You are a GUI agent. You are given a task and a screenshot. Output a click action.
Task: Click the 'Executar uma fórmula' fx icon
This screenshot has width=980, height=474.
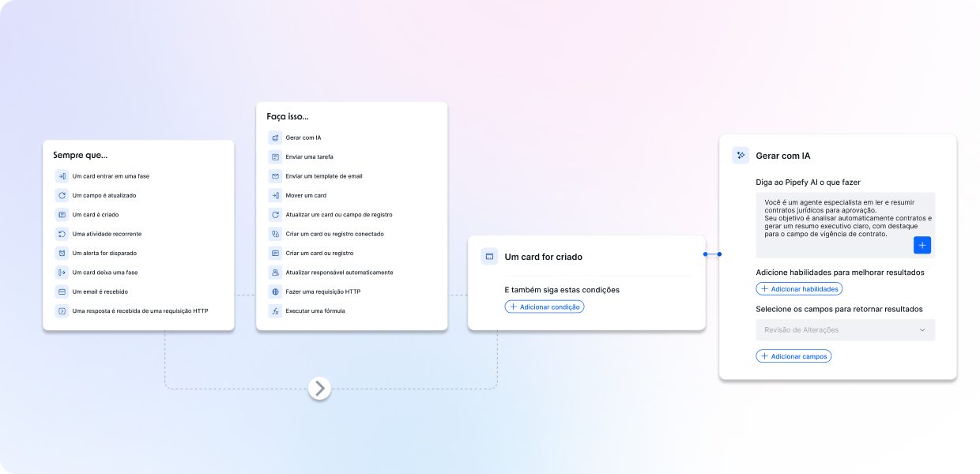pos(275,311)
